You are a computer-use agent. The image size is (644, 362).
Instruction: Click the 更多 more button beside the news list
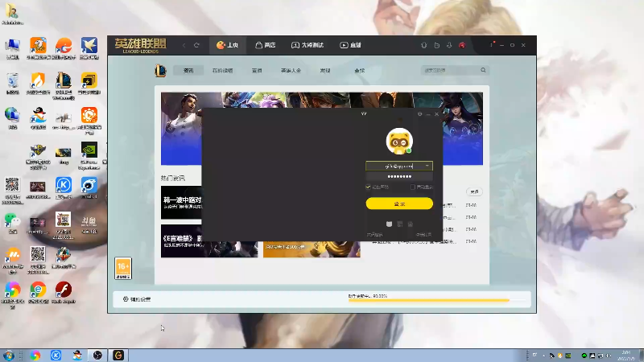pyautogui.click(x=474, y=191)
